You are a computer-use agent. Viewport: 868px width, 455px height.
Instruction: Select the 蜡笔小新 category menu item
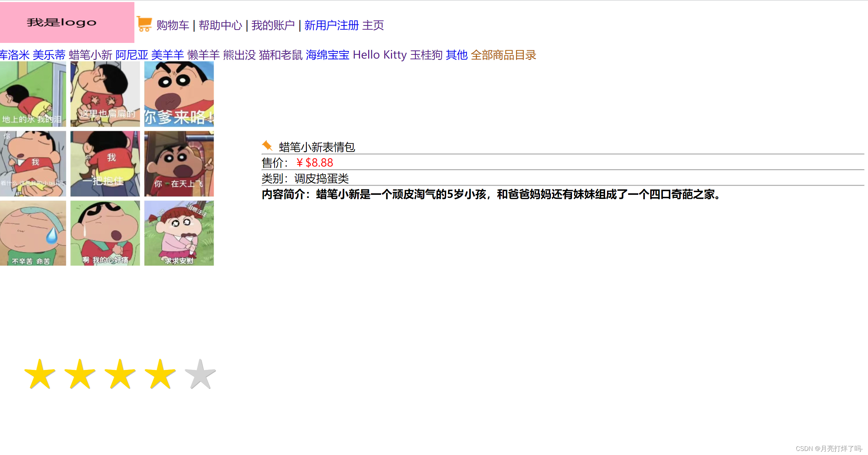point(90,55)
